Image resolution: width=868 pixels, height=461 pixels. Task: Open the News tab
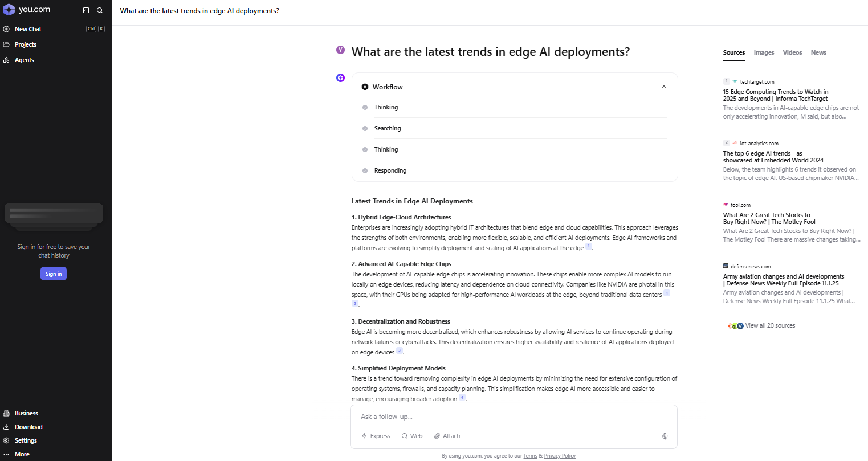pos(818,52)
